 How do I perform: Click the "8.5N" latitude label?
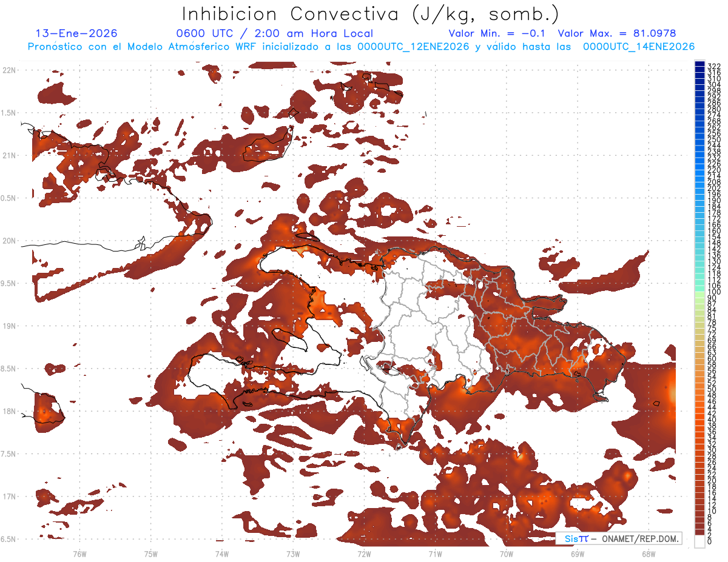point(8,369)
